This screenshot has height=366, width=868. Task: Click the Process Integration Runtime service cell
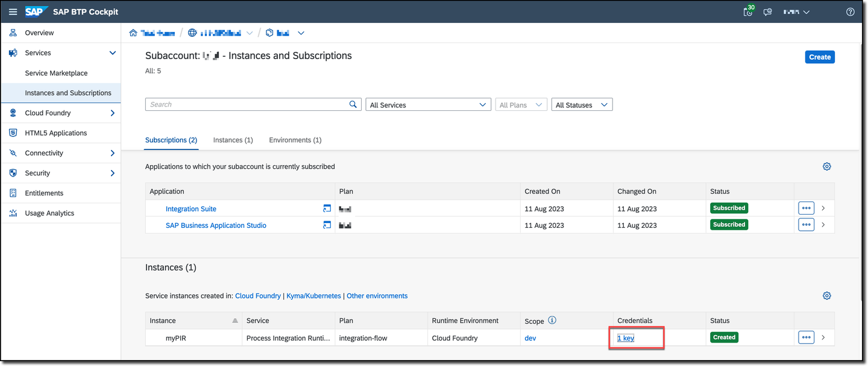(x=288, y=338)
